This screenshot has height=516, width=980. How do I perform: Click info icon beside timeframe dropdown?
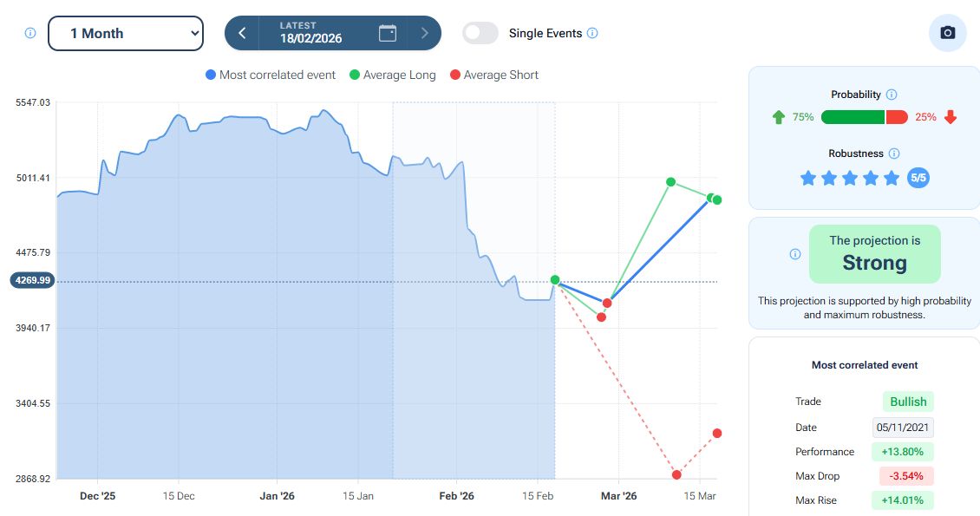pos(30,33)
